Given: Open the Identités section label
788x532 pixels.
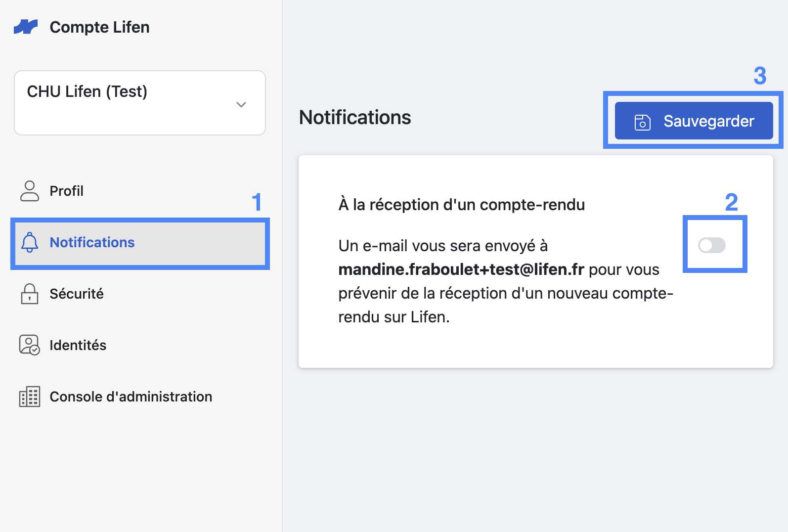Looking at the screenshot, I should (78, 345).
